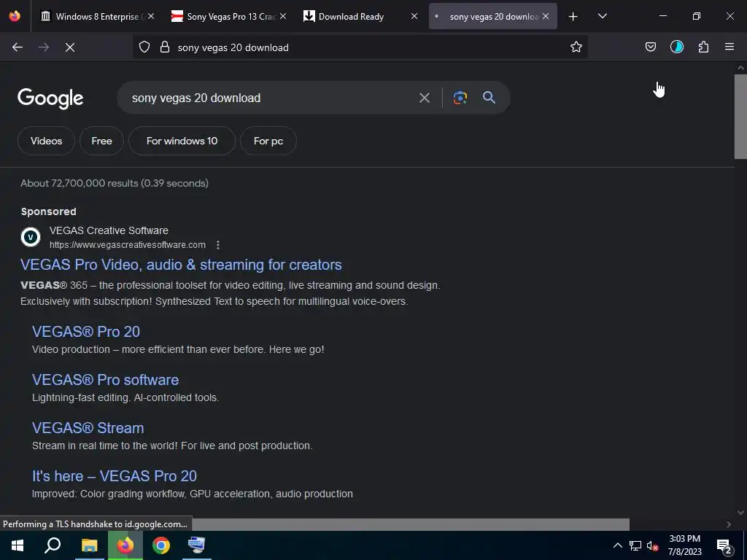Open File Explorer from the taskbar
747x560 pixels.
[89, 545]
